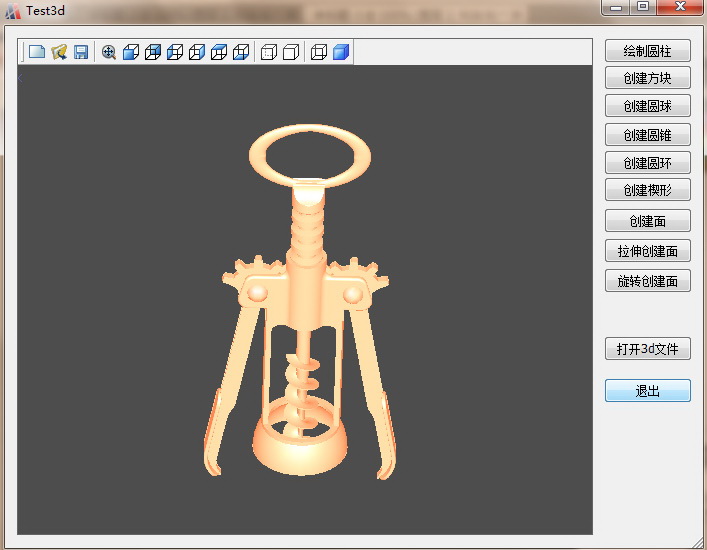Click the 创建圆环 button

coord(647,162)
